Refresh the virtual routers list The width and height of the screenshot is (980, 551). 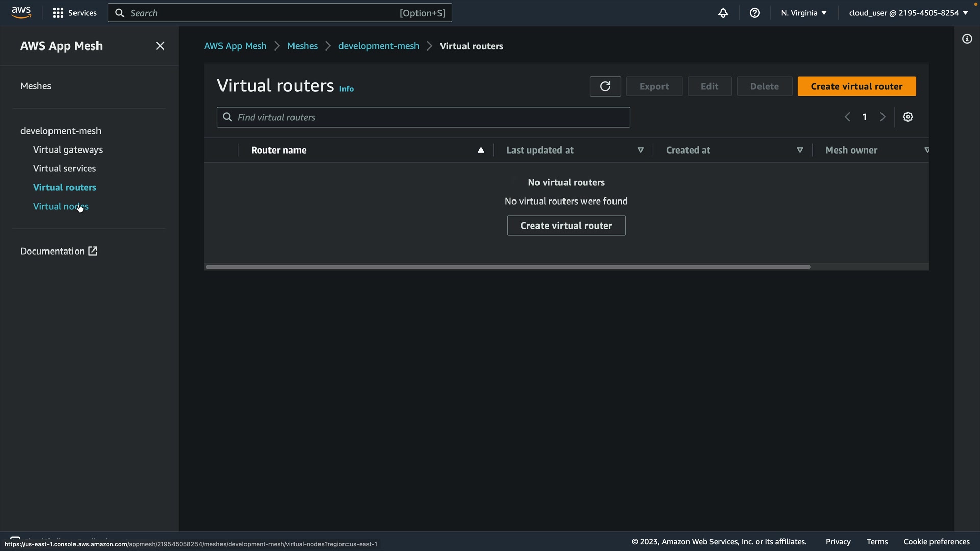605,86
